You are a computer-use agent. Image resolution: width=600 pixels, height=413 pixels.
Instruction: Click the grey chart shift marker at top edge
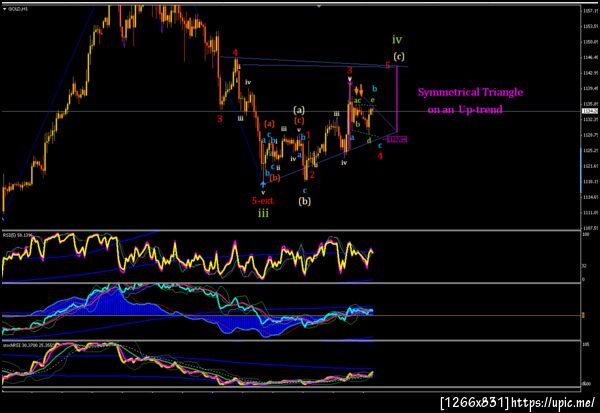(319, 6)
